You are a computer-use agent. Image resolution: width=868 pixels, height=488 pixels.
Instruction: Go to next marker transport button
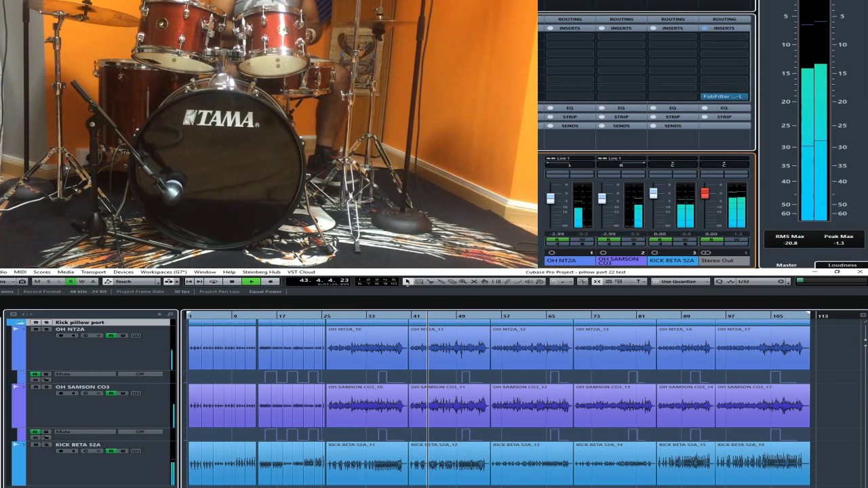(x=199, y=281)
